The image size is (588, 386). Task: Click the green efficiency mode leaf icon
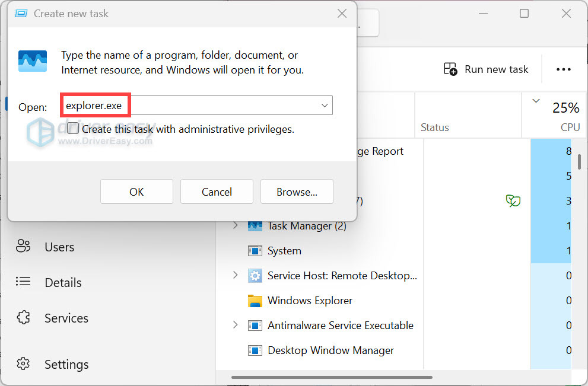[x=513, y=201]
